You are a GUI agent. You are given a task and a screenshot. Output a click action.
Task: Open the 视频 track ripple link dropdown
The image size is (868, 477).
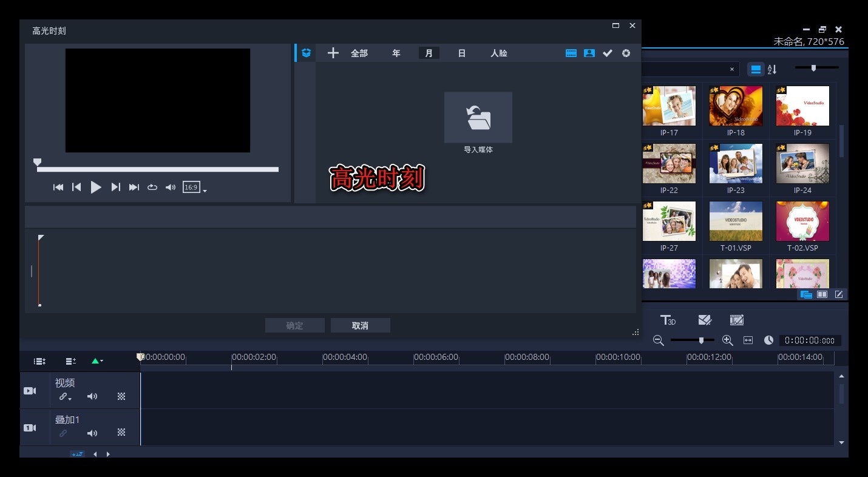[x=65, y=397]
